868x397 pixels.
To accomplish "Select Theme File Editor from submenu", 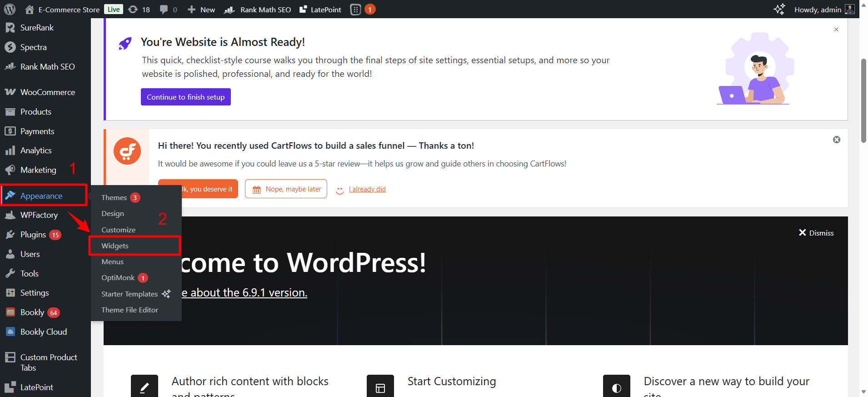I will [130, 310].
